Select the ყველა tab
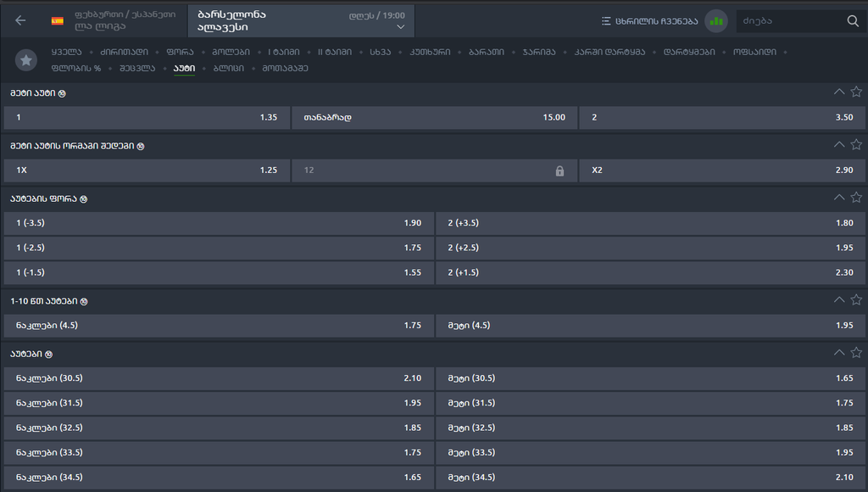 [x=66, y=52]
